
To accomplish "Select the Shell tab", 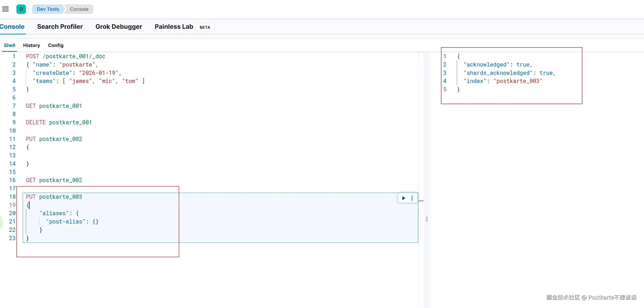I will tap(9, 45).
